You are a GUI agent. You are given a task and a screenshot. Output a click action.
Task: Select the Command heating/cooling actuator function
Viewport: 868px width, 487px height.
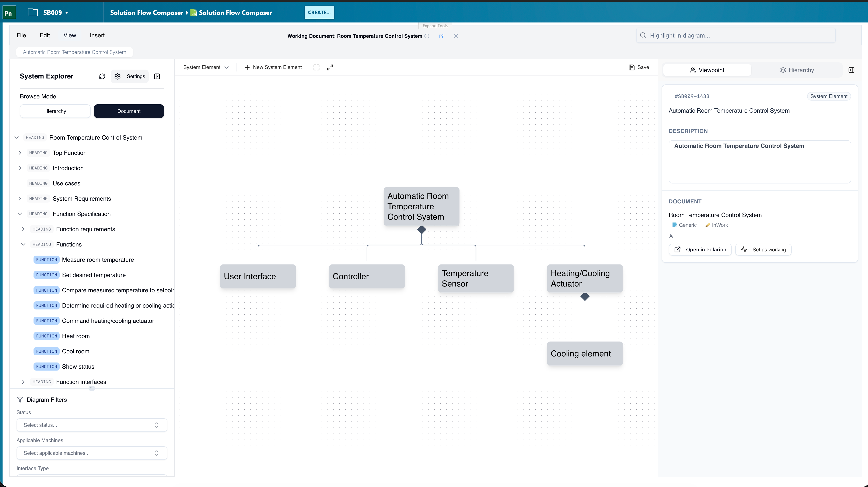point(108,321)
